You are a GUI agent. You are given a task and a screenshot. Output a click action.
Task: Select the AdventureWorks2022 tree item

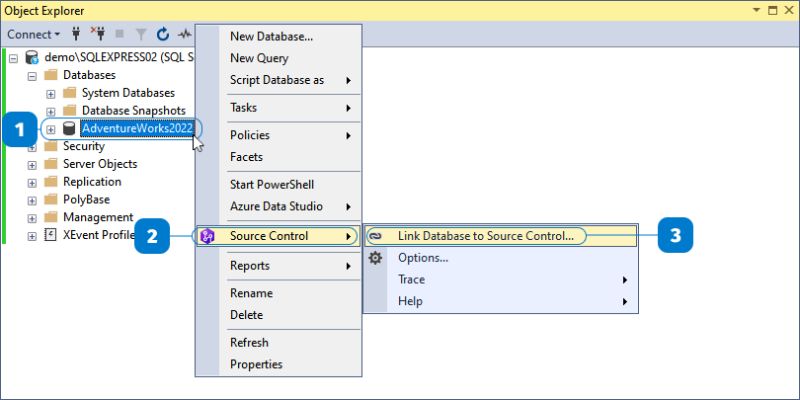tap(137, 129)
